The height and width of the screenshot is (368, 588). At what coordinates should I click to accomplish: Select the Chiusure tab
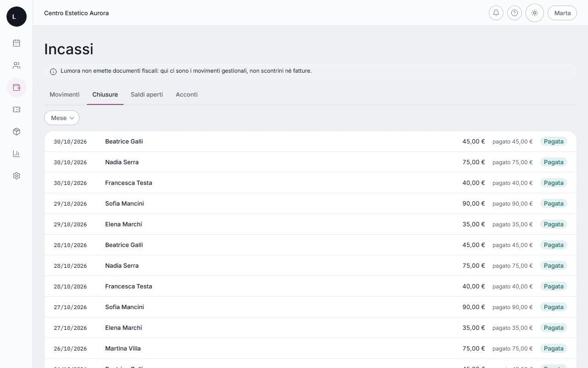pyautogui.click(x=105, y=94)
